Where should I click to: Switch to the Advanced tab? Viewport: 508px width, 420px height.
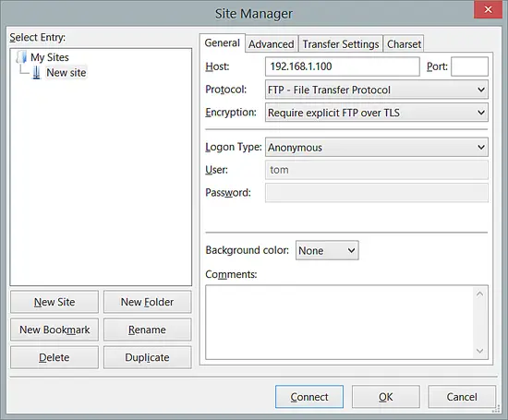click(x=272, y=44)
